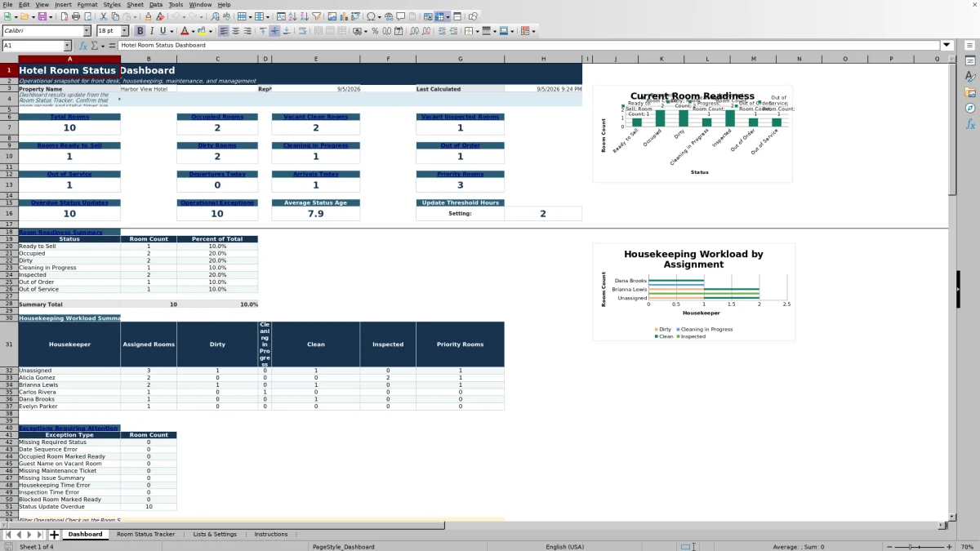Click the Clone Formatting paintbrush icon
The width and height of the screenshot is (980, 551).
pyautogui.click(x=148, y=16)
